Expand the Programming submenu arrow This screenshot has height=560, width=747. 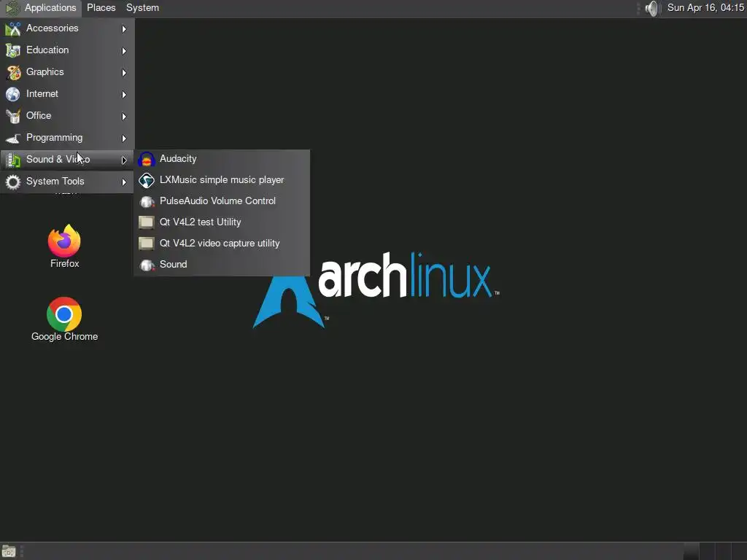[x=124, y=138]
